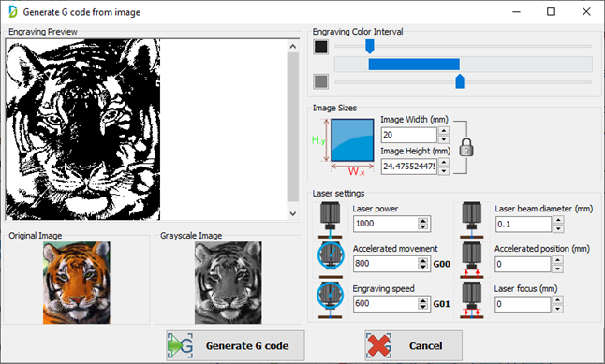The image size is (605, 364).
Task: Click the upper black-threshold slider handle
Action: 370,46
